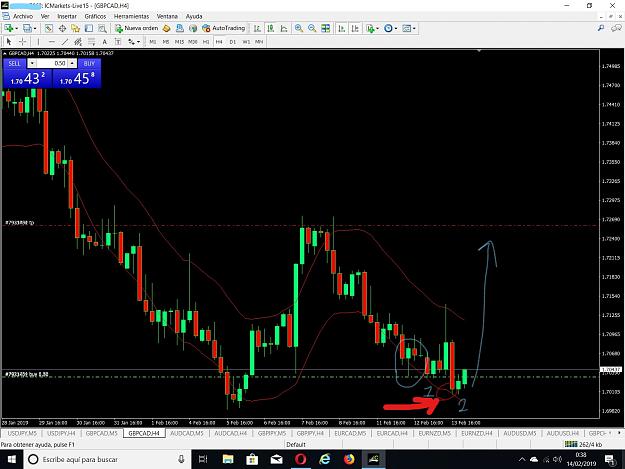
Task: Tile windows with the grid icon
Action: click(326, 28)
